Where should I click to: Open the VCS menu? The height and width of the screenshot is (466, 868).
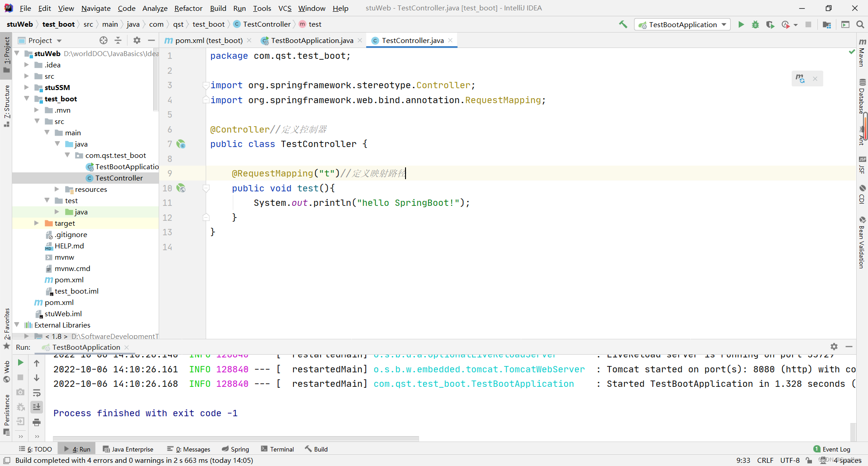[285, 8]
